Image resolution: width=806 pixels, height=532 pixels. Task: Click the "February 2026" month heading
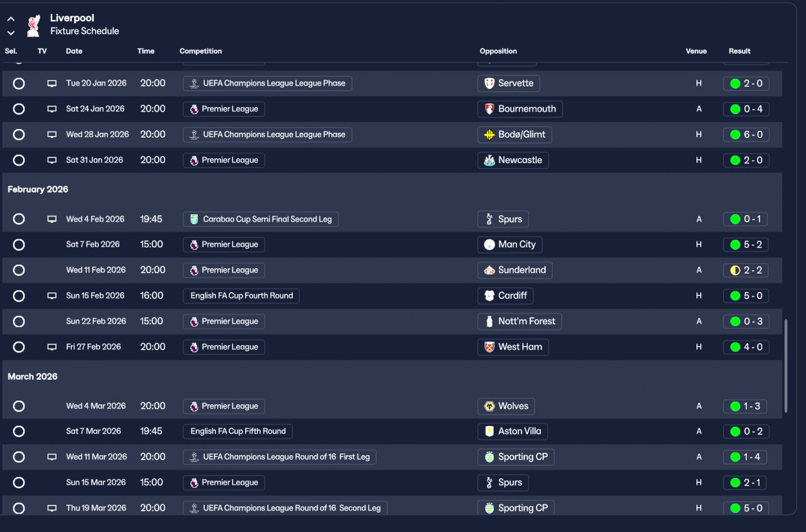[38, 190]
